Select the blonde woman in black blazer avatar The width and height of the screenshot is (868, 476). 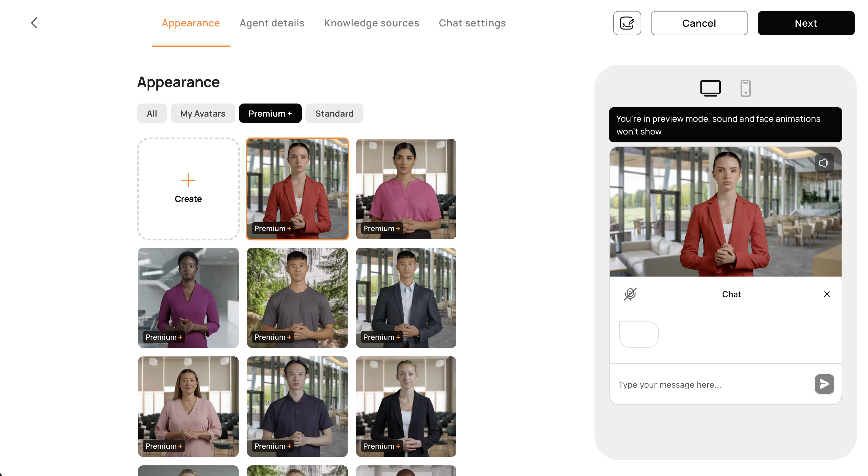click(x=406, y=406)
